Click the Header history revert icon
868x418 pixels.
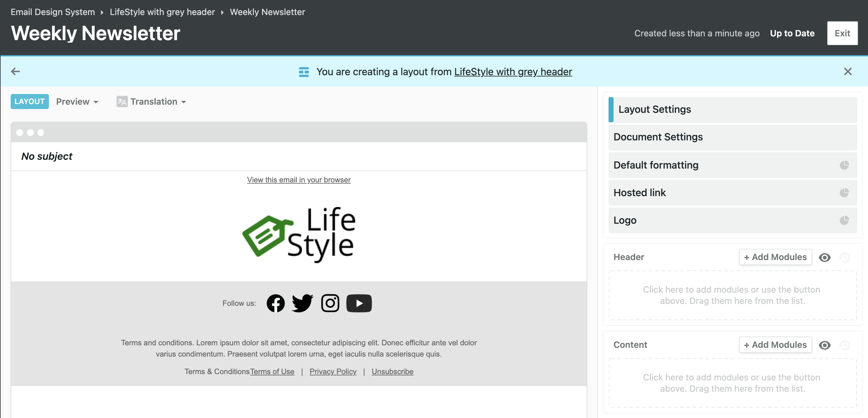point(844,258)
